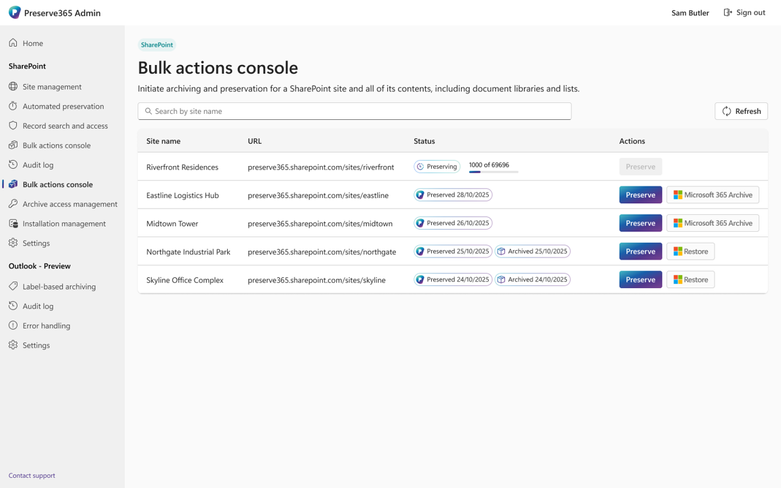Open Contact support link
Viewport: 781px width, 488px height.
[x=32, y=476]
